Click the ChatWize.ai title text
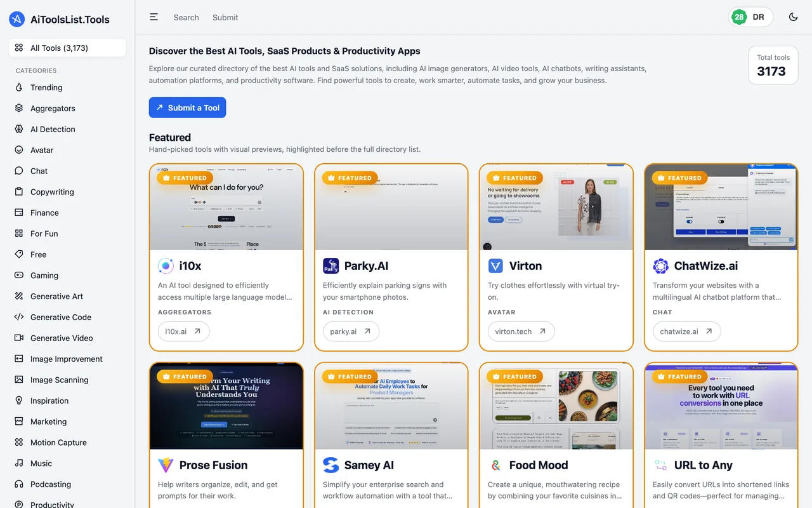 (706, 265)
